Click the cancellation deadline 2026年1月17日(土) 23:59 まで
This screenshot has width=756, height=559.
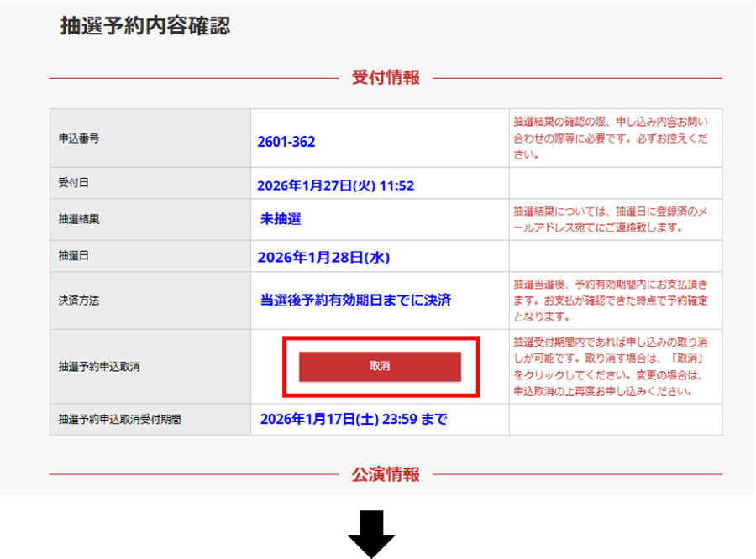click(354, 419)
